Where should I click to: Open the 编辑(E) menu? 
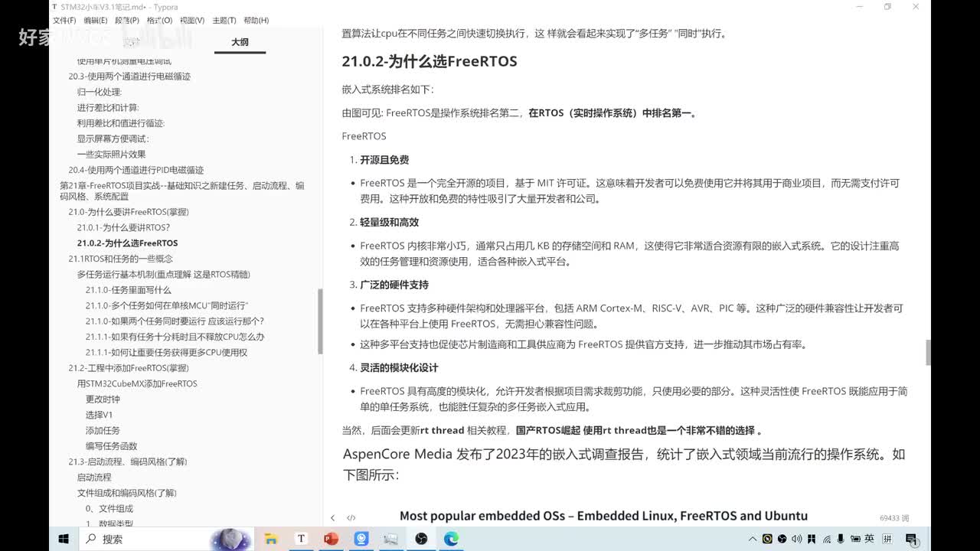tap(96, 21)
